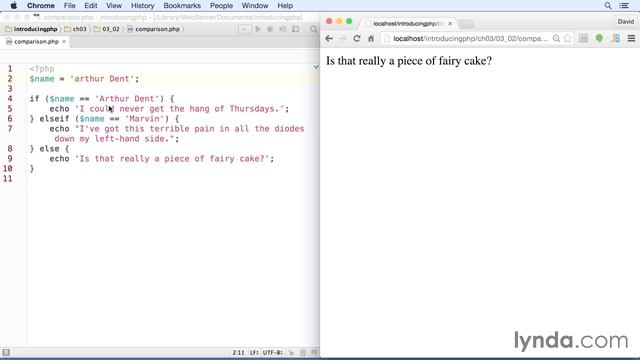
Task: Open the Apple menu
Action: click(x=13, y=6)
